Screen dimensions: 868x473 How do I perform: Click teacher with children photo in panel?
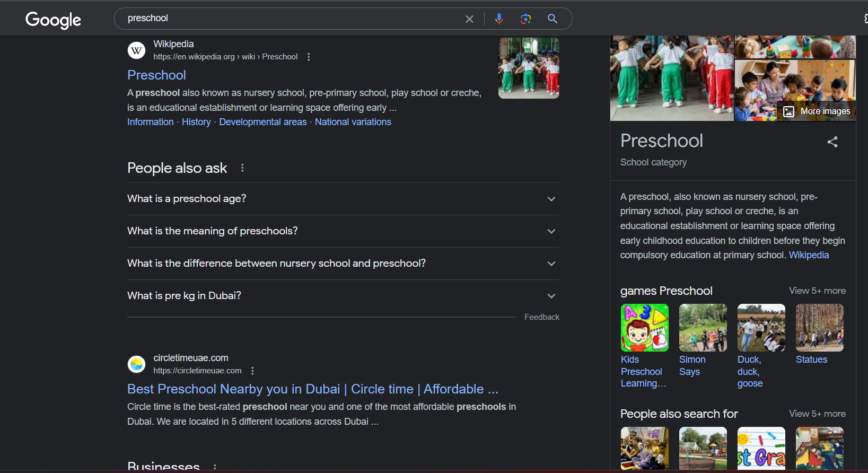[795, 90]
